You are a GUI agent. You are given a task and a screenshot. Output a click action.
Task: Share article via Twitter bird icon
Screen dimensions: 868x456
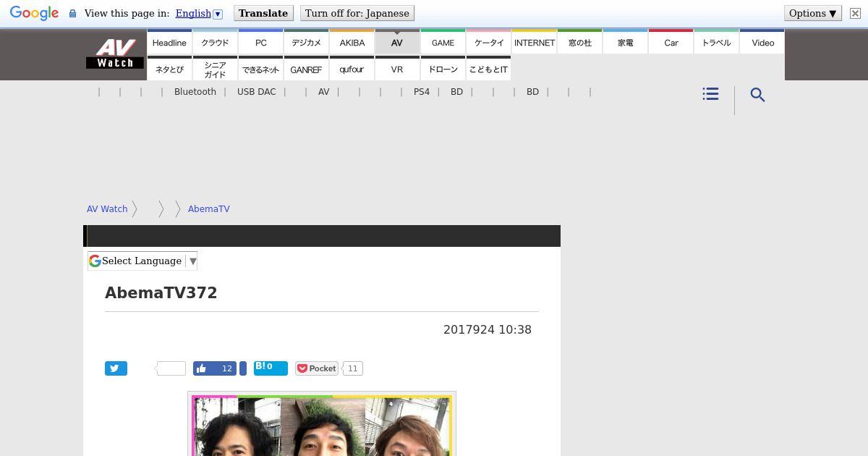[116, 368]
